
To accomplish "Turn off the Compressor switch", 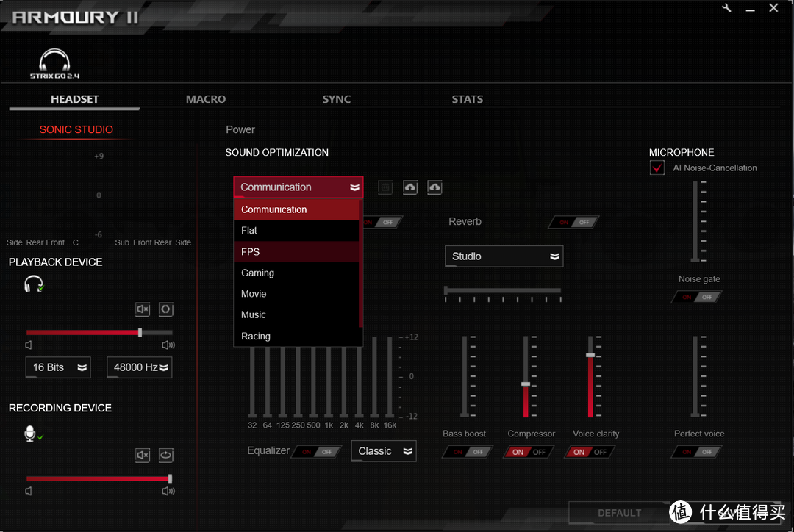I will pyautogui.click(x=529, y=452).
